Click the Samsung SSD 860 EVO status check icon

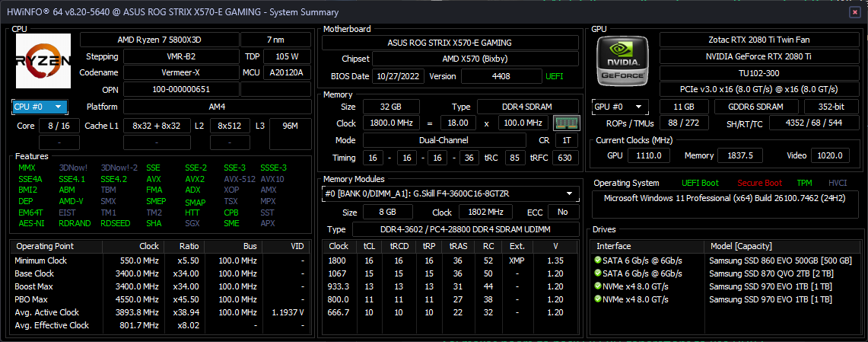[x=597, y=260]
